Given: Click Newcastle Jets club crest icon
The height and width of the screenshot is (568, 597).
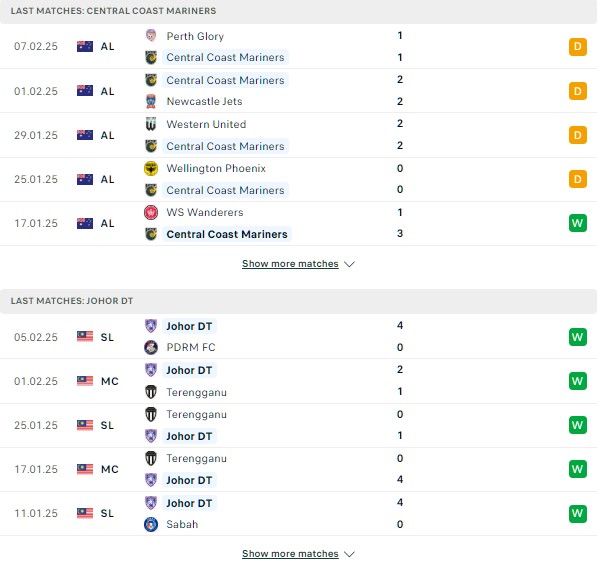Looking at the screenshot, I should point(151,101).
